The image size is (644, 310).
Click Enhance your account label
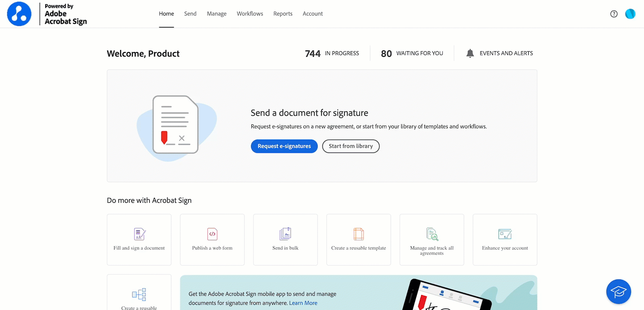pyautogui.click(x=505, y=248)
